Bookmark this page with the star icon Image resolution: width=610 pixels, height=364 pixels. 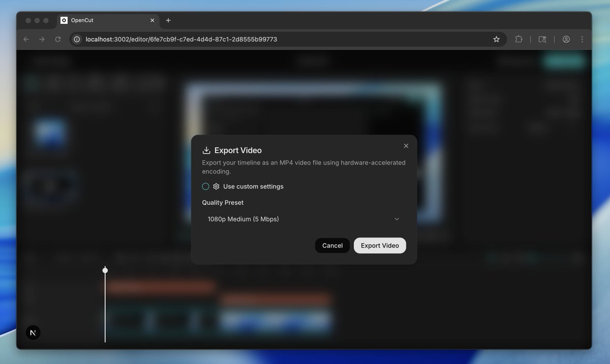[496, 39]
